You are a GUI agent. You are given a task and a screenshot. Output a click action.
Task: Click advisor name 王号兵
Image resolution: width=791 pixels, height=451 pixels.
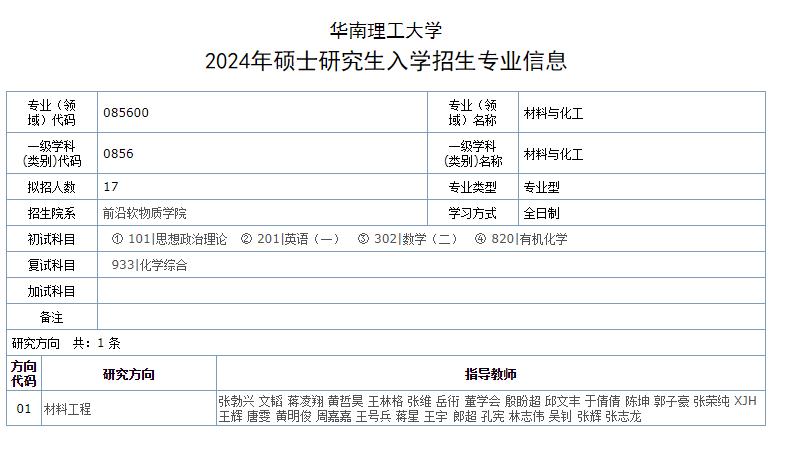373,416
